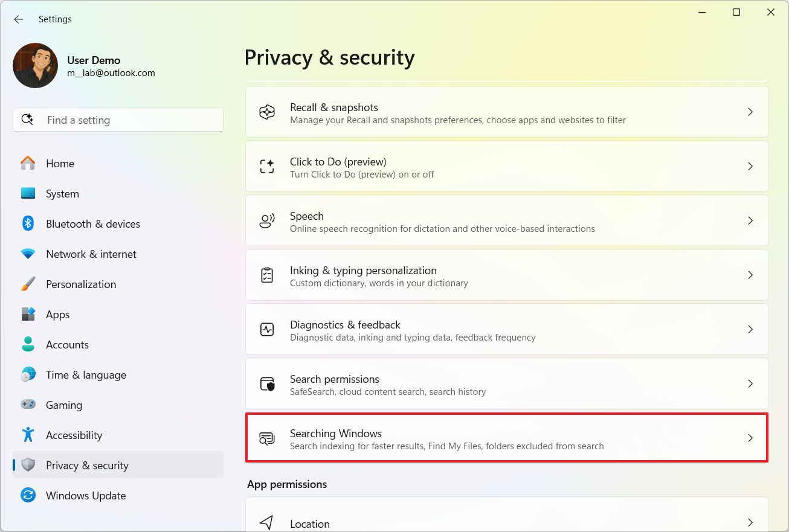
Task: Open Personalization from the sidebar
Action: pyautogui.click(x=81, y=284)
